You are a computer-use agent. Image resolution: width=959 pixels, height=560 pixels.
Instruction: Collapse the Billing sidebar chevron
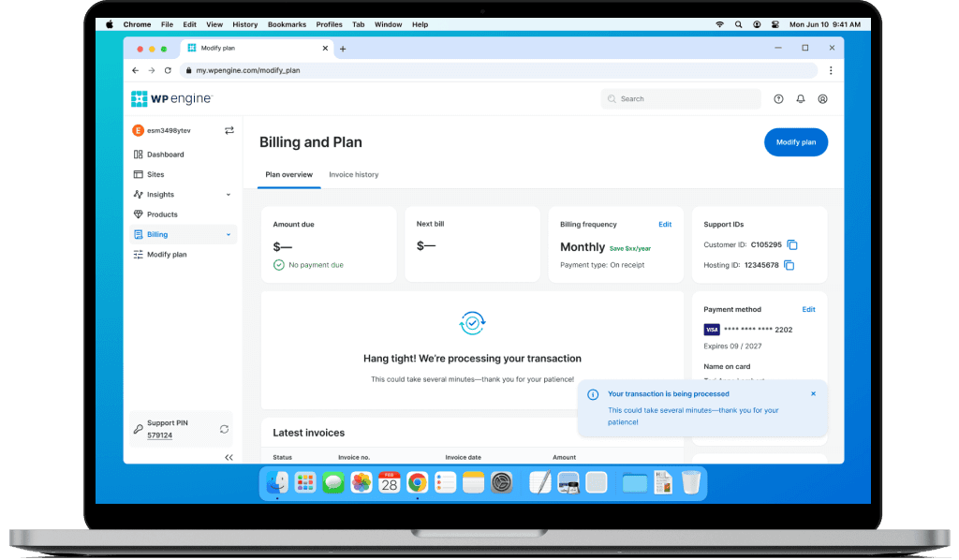[229, 235]
